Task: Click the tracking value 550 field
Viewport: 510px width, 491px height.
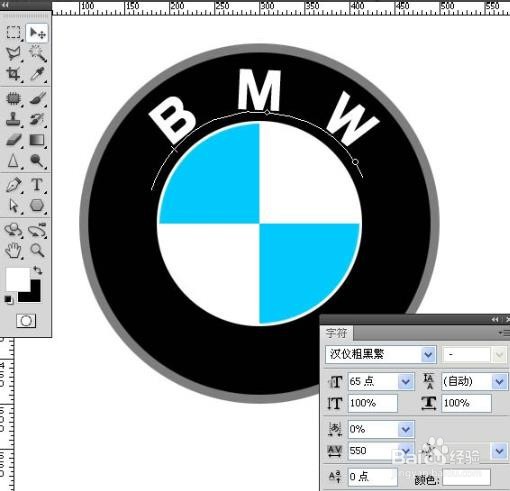Action: [x=373, y=451]
